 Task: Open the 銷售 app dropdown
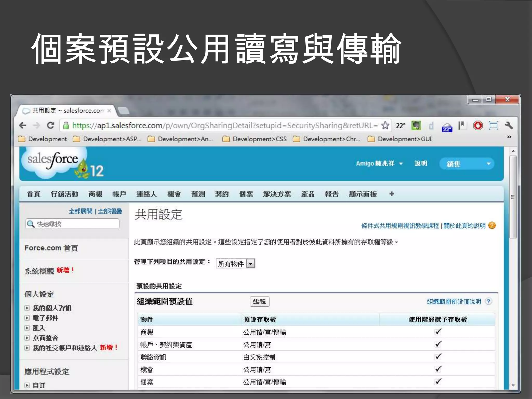(467, 164)
